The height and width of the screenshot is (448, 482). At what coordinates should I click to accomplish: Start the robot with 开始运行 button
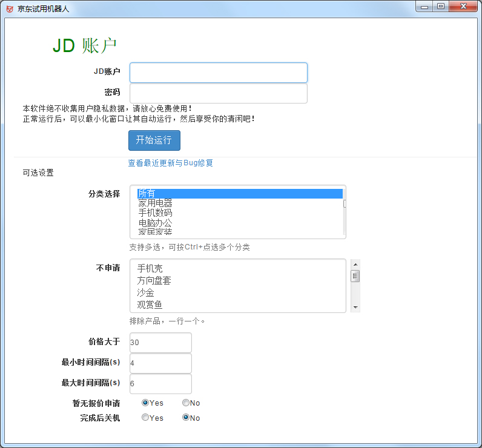(x=154, y=140)
